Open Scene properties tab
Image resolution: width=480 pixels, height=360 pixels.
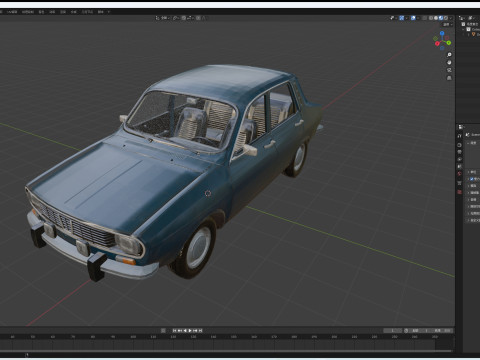click(459, 166)
